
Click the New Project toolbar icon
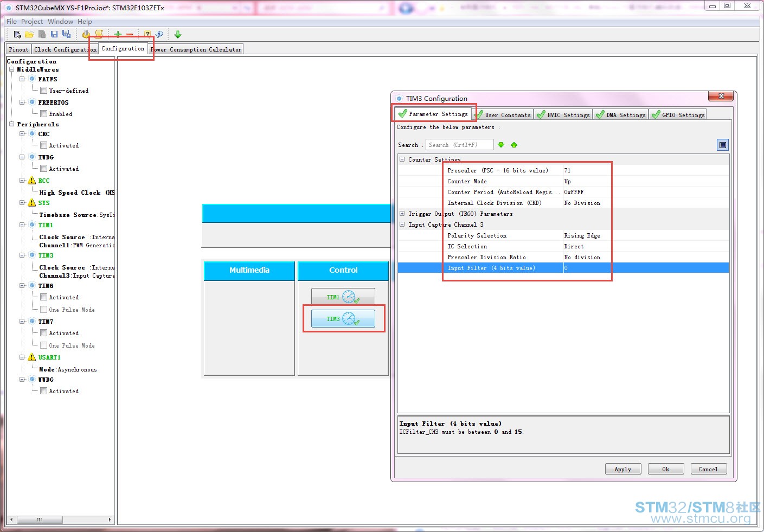[17, 34]
